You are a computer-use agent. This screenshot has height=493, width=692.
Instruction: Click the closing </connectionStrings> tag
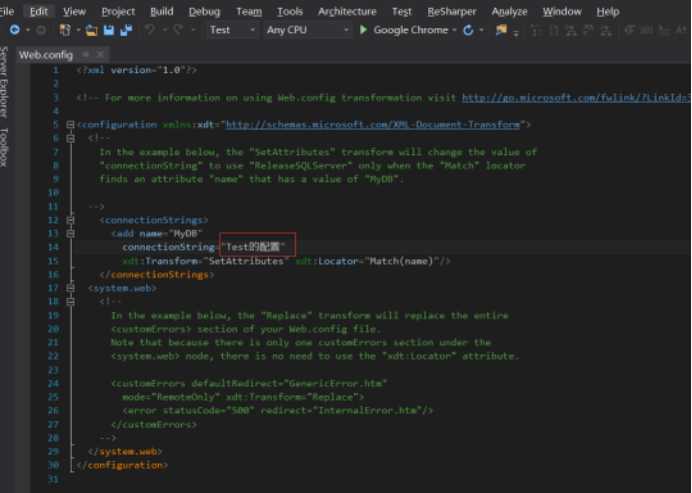coord(157,275)
